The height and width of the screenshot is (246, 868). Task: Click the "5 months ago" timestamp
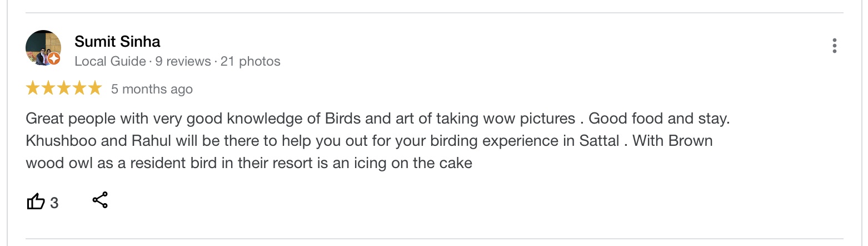152,89
